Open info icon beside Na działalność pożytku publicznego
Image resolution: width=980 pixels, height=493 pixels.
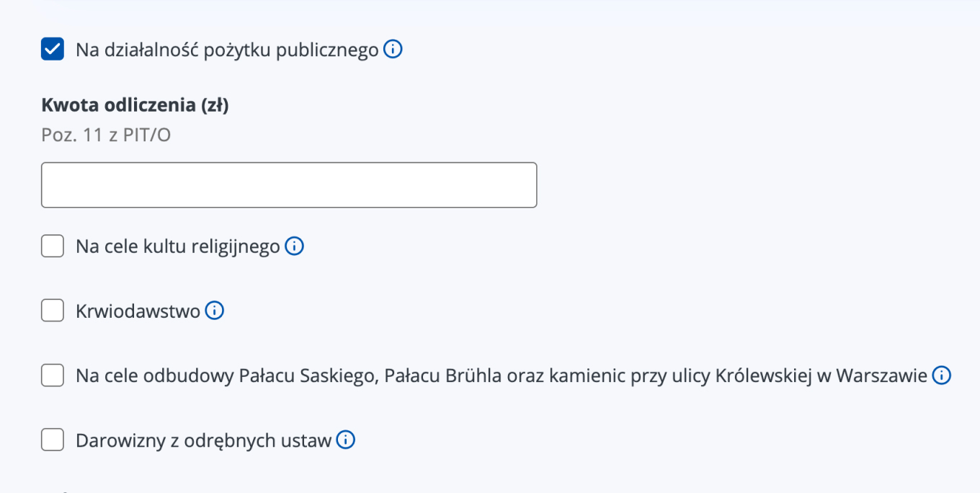click(x=393, y=50)
